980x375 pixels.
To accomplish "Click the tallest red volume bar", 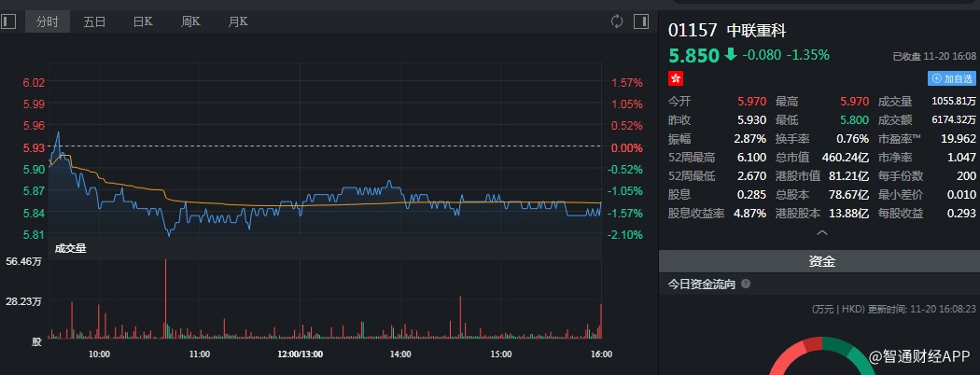I will tap(166, 299).
